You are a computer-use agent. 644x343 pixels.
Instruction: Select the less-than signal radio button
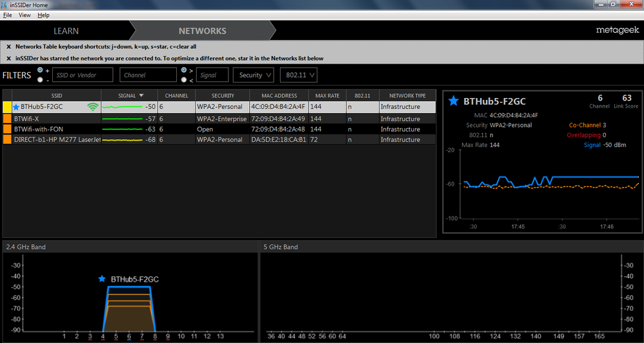[184, 80]
